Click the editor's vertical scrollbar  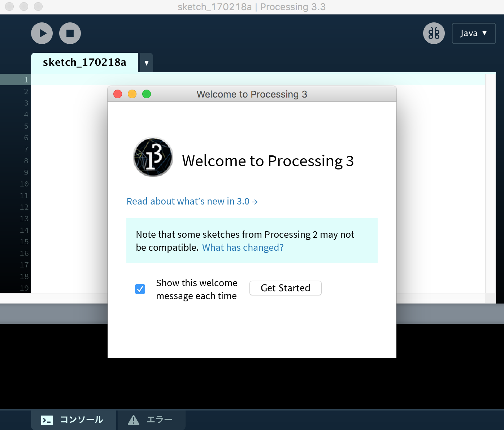(491, 182)
